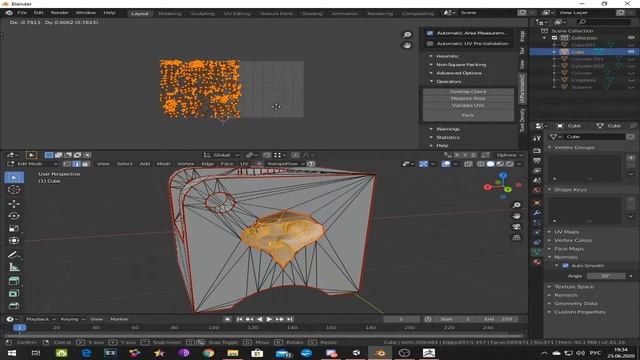640x360 pixels.
Task: Click the Pack button
Action: 468,116
